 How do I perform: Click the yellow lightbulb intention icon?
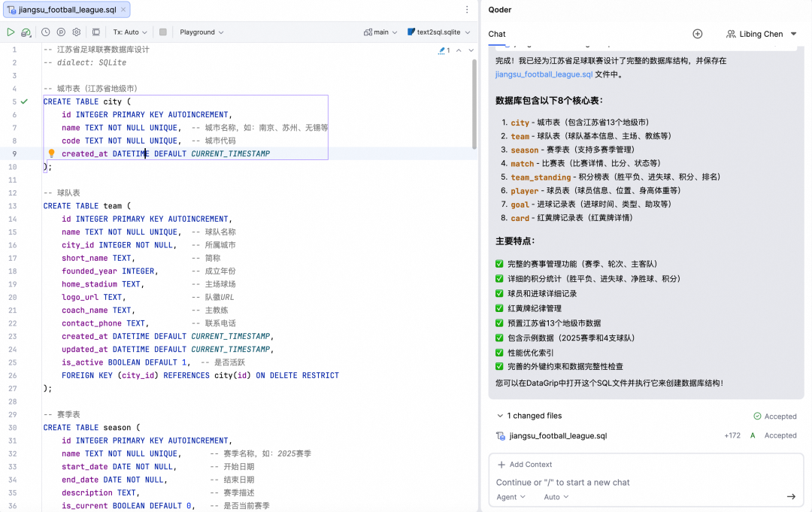tap(52, 153)
